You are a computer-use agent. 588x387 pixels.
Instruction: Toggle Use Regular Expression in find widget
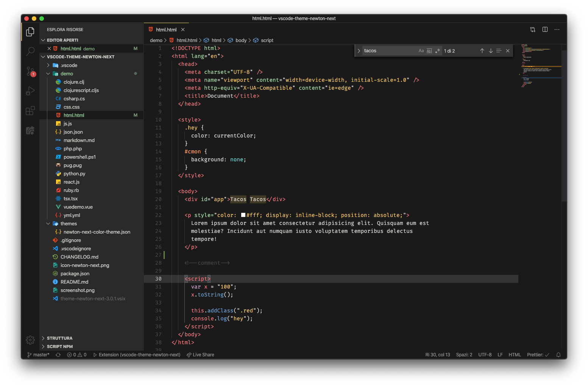tap(438, 51)
